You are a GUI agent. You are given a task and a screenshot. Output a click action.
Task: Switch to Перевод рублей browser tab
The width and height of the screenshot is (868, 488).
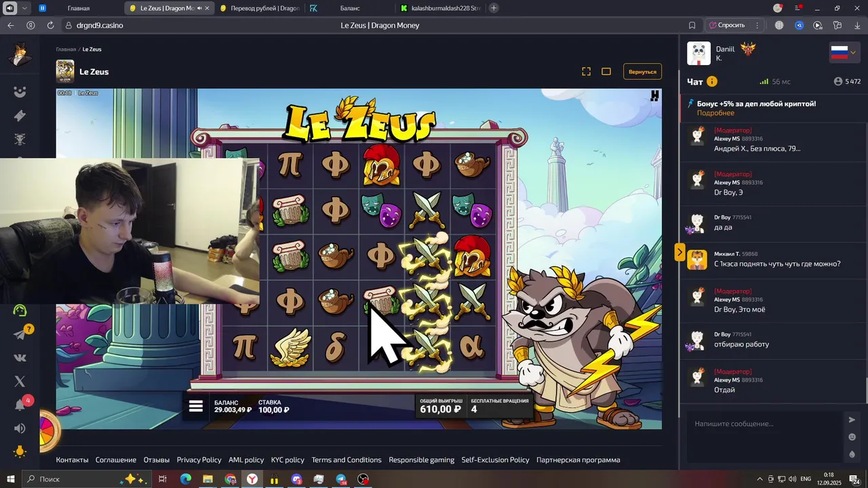[260, 8]
